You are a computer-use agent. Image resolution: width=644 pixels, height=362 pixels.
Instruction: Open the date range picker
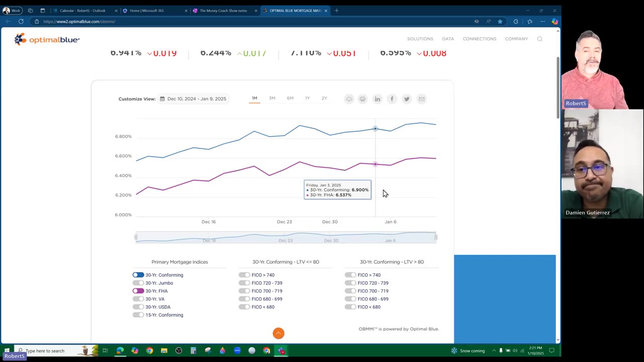[193, 99]
